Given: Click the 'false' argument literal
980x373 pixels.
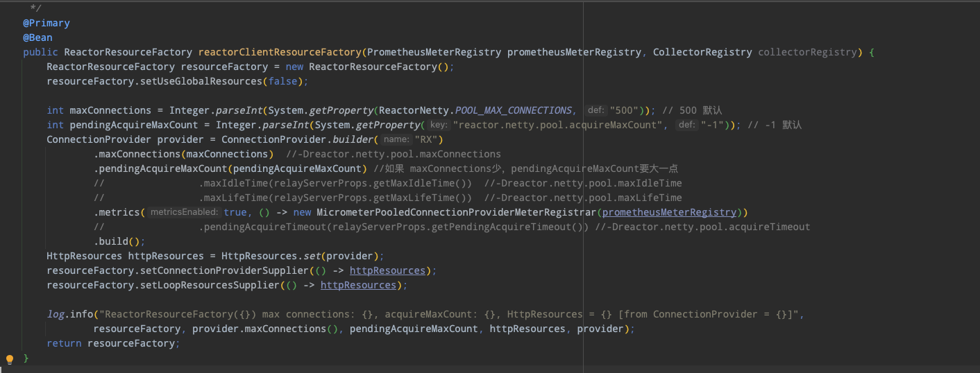Looking at the screenshot, I should click(282, 81).
